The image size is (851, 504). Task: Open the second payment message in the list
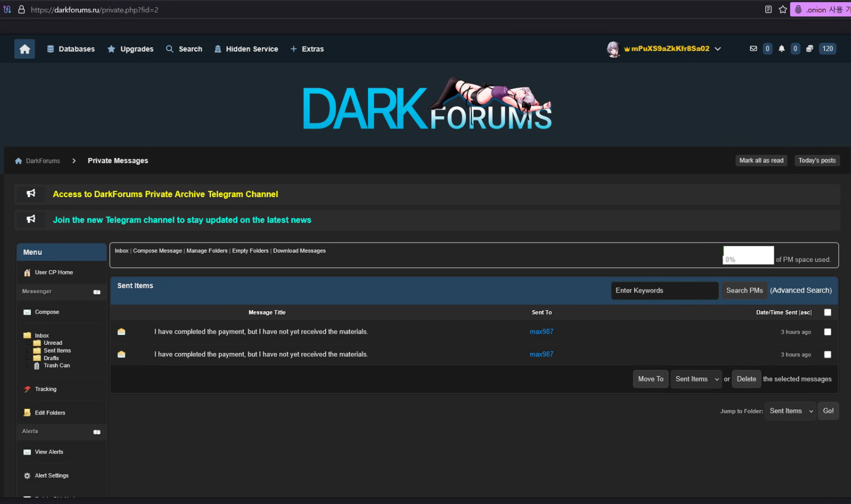point(261,354)
